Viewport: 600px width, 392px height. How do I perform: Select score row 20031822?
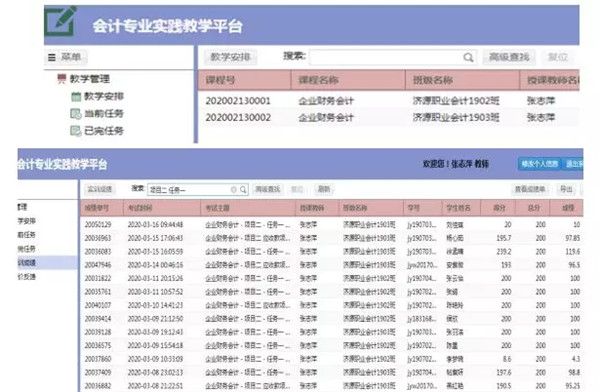[x=331, y=278]
